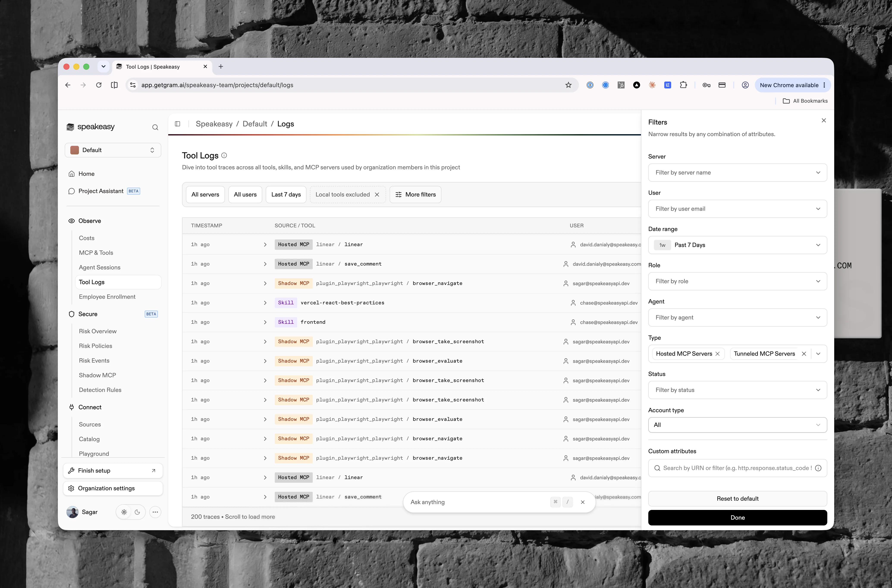Remove the Local tools excluded filter
The width and height of the screenshot is (892, 588).
[x=377, y=195]
